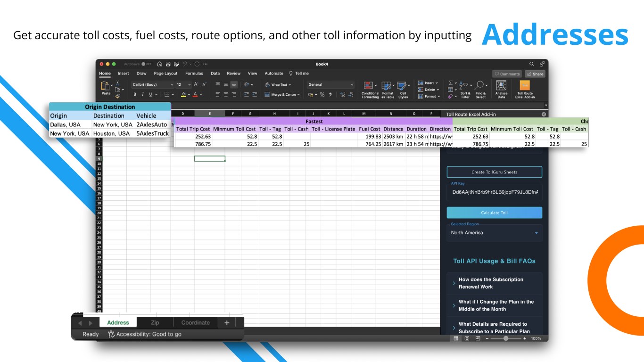
Task: Select the Format Painter brush
Action: 117,96
